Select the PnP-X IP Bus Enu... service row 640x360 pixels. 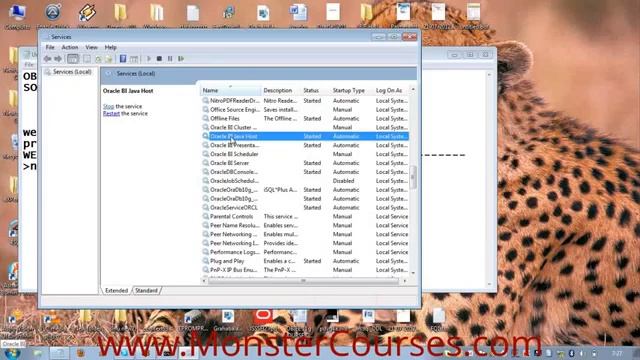(305, 270)
